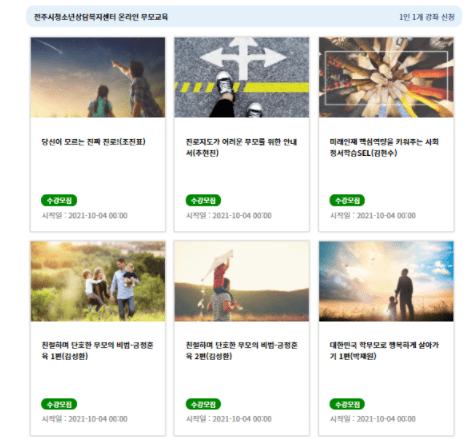Click 수강모집 badge on 조진표 course card
476x439 pixels.
pyautogui.click(x=59, y=200)
